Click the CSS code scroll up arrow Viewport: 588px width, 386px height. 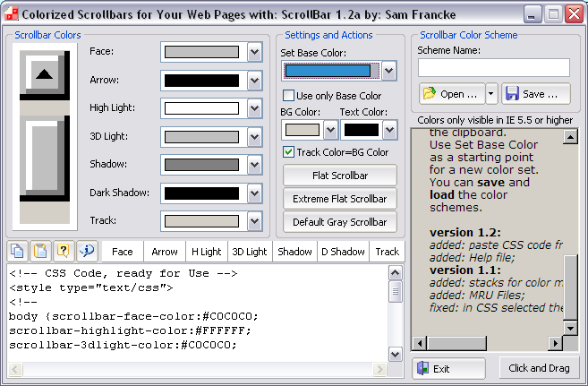[396, 273]
